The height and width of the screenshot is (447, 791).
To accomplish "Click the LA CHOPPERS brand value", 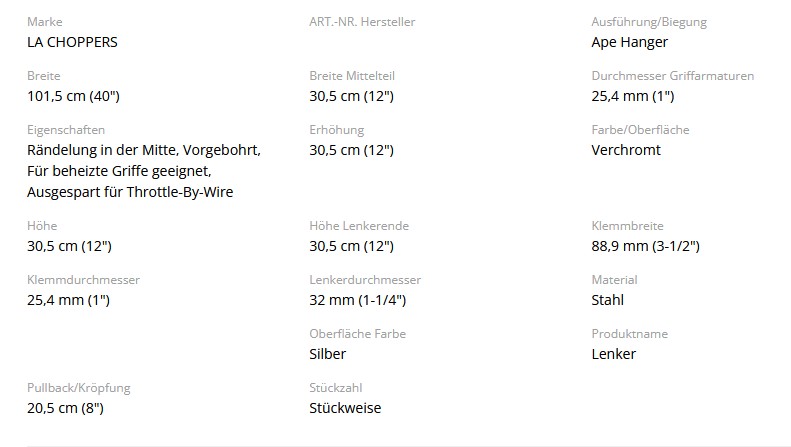I will 72,42.
